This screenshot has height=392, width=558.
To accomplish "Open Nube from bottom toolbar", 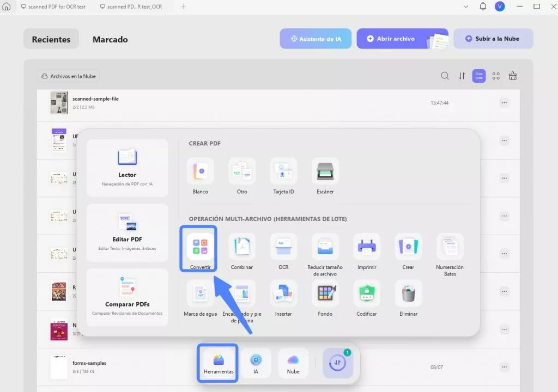I will point(293,363).
